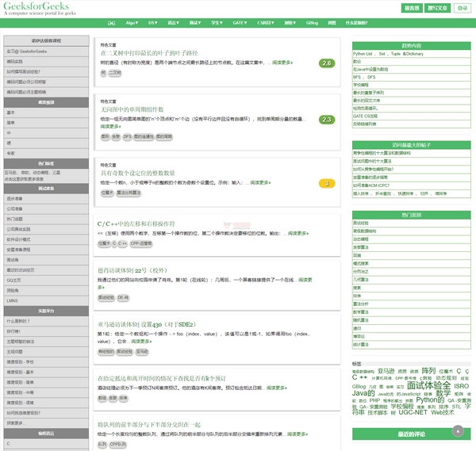Open 软件设计模式 in left sidebar
The image size is (476, 451).
click(x=46, y=239)
